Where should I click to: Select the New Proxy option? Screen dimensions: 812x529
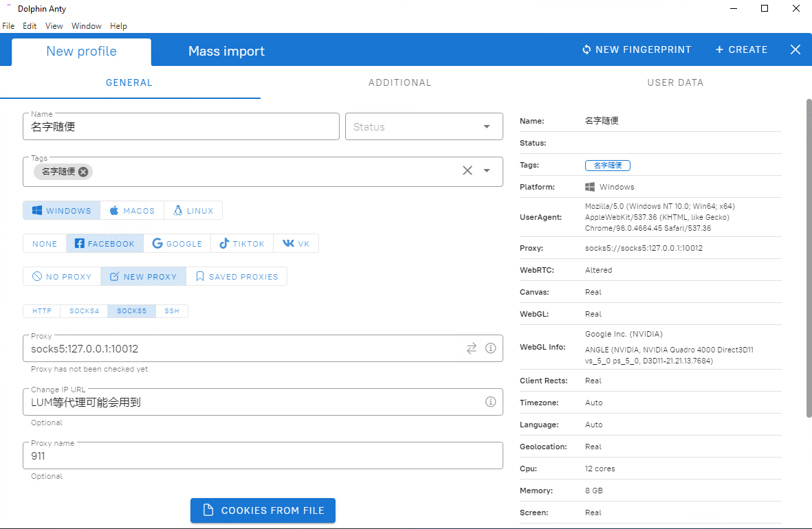(144, 277)
